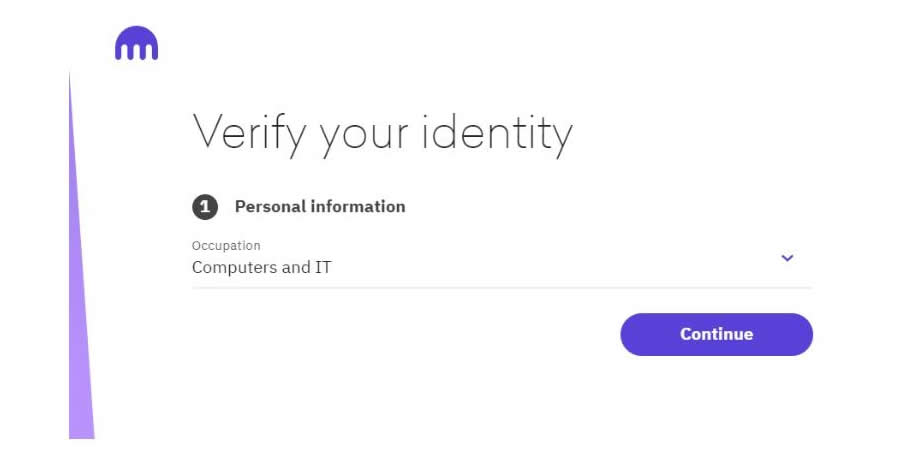The image size is (907, 449).
Task: Click the purple decorative stripe at left
Action: point(81,300)
